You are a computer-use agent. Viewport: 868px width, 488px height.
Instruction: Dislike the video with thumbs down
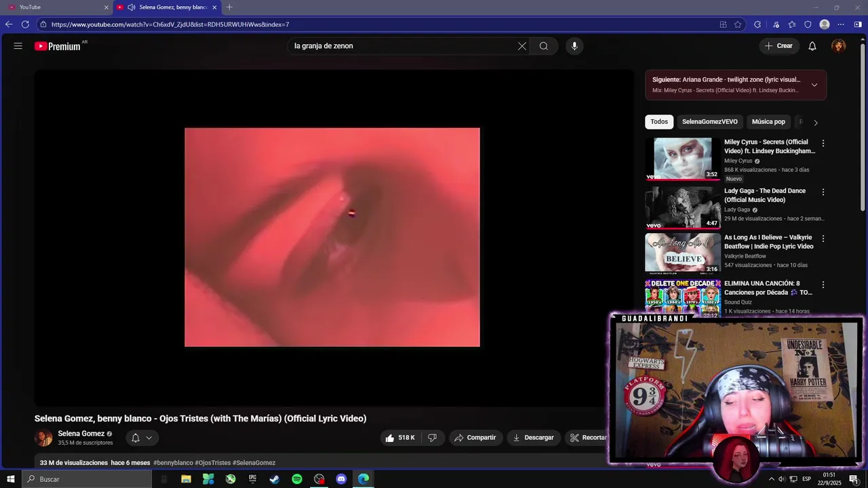433,438
